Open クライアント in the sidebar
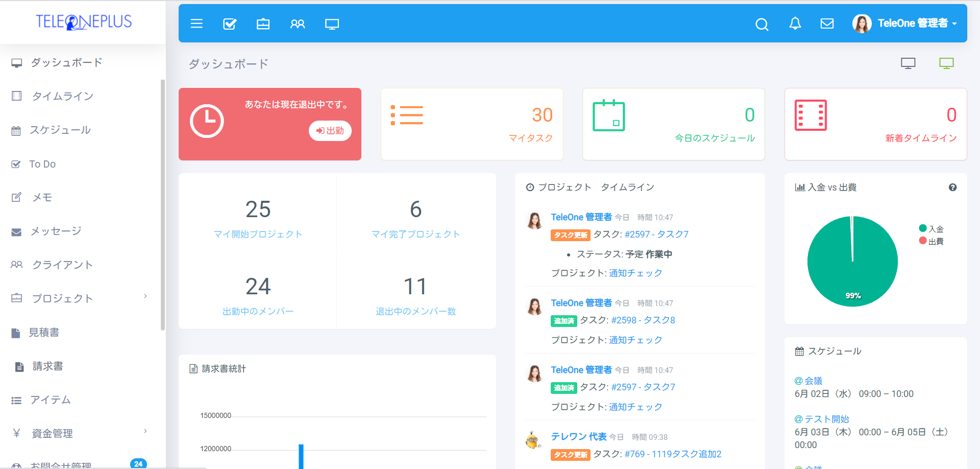The height and width of the screenshot is (469, 980). tap(62, 265)
